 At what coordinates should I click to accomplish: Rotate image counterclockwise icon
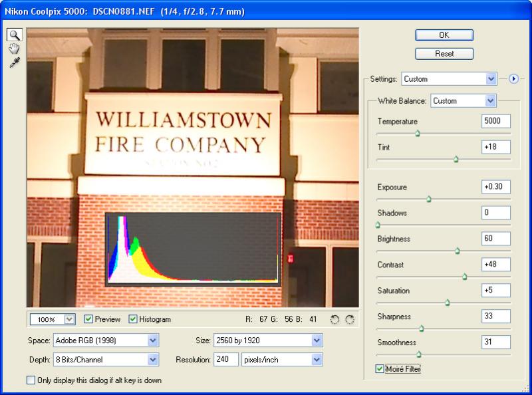(x=334, y=320)
